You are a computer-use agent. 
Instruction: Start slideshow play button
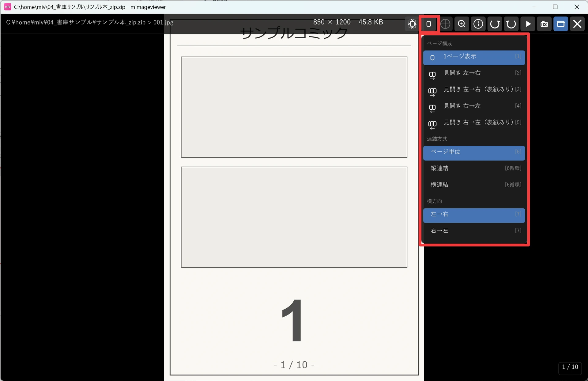click(528, 24)
